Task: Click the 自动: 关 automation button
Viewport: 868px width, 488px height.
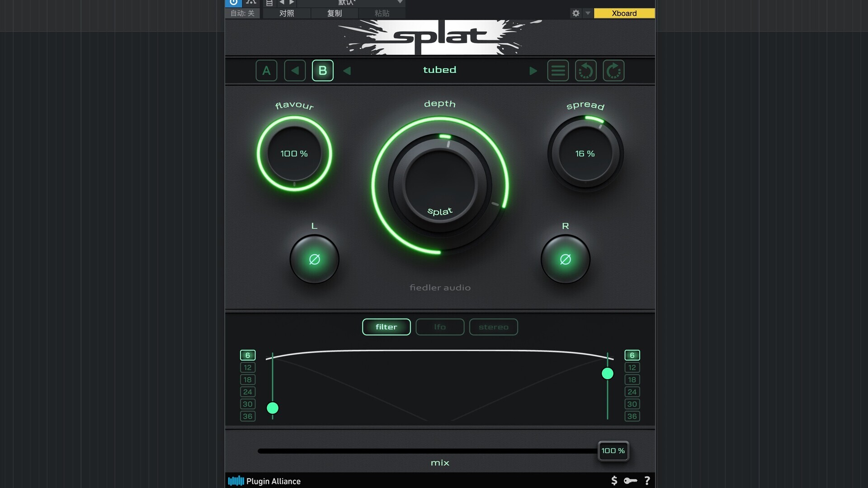Action: coord(243,13)
